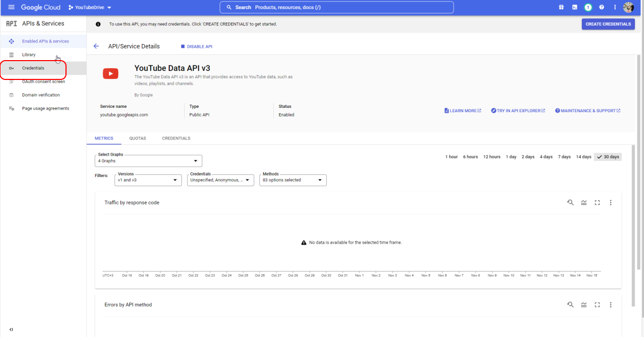The image size is (644, 337).
Task: Open the Methods filter dropdown
Action: pyautogui.click(x=293, y=180)
